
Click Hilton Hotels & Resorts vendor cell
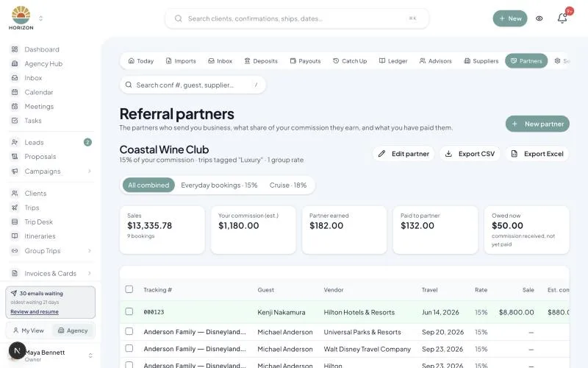359,312
